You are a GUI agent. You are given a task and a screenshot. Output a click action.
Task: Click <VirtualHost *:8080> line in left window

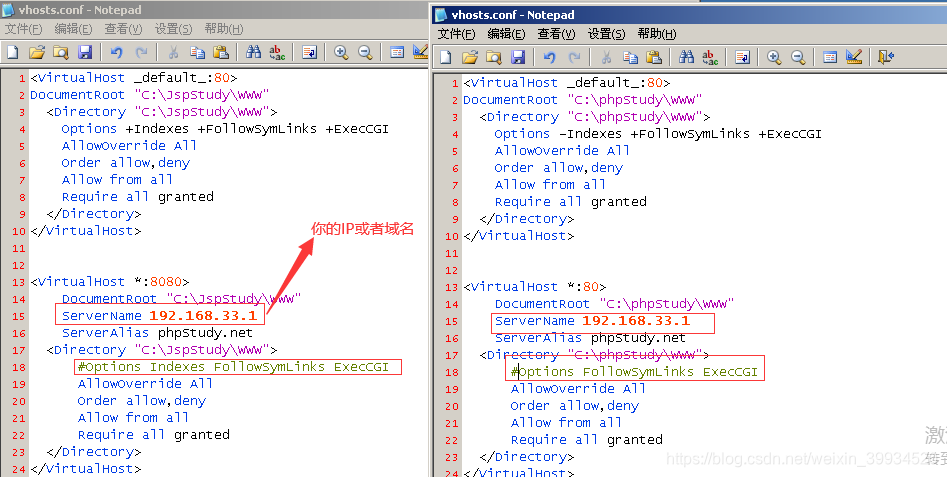pos(110,282)
